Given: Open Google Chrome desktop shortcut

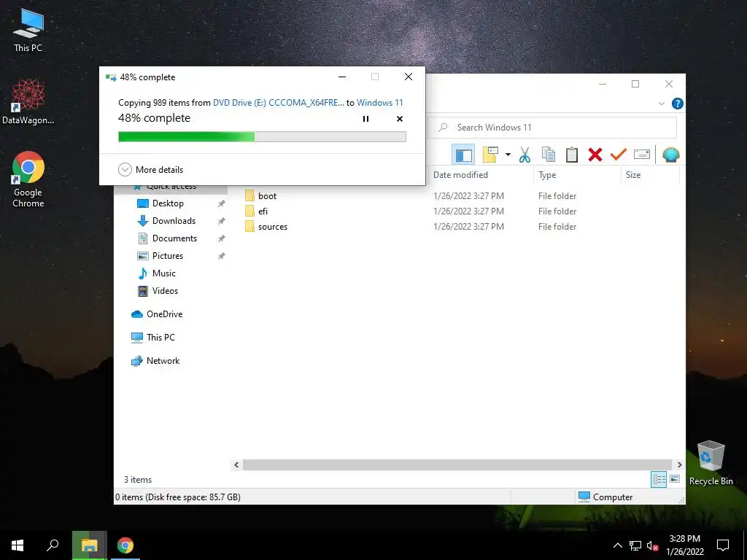Looking at the screenshot, I should pyautogui.click(x=28, y=179).
